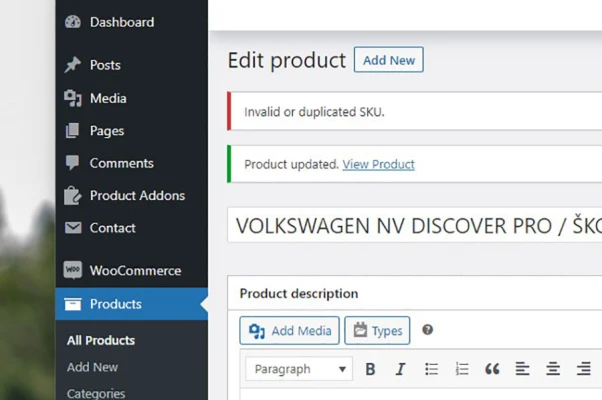Click the Comments speech bubble icon
The height and width of the screenshot is (400, 602).
73,163
